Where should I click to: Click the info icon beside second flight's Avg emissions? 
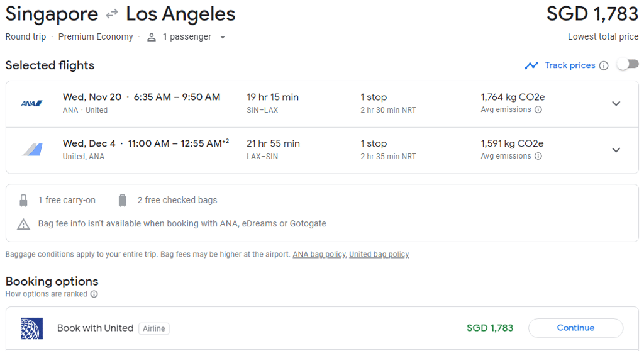(538, 156)
